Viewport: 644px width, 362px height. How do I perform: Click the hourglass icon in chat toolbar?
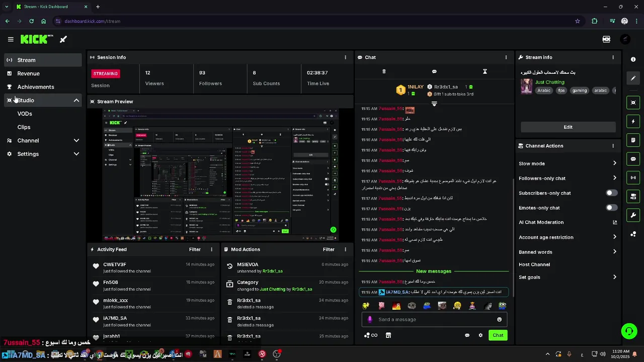(x=485, y=71)
